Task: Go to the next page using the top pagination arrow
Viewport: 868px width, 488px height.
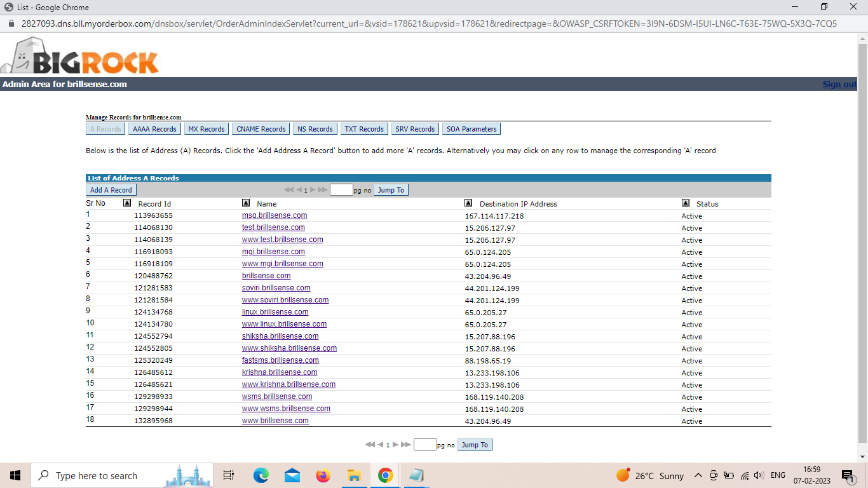Action: coord(313,190)
